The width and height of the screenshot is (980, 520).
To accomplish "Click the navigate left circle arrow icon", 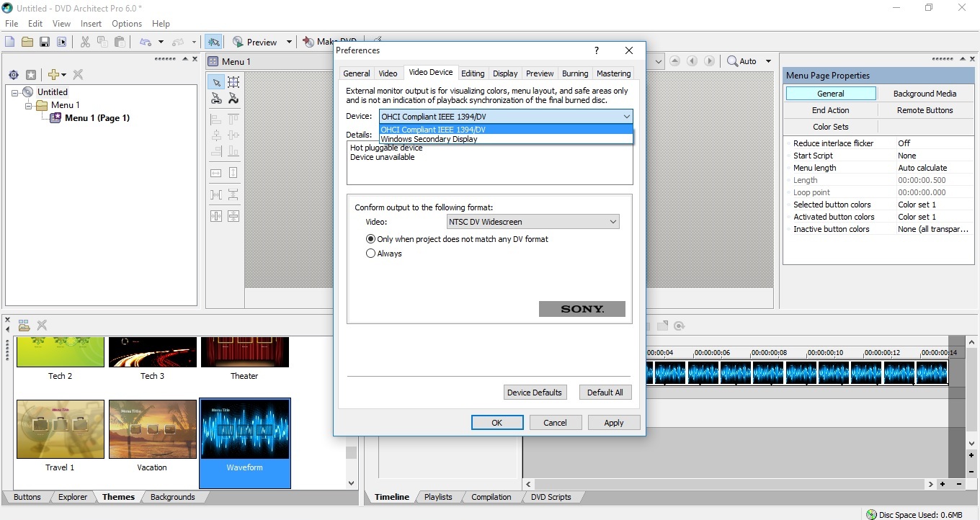I will click(x=692, y=61).
